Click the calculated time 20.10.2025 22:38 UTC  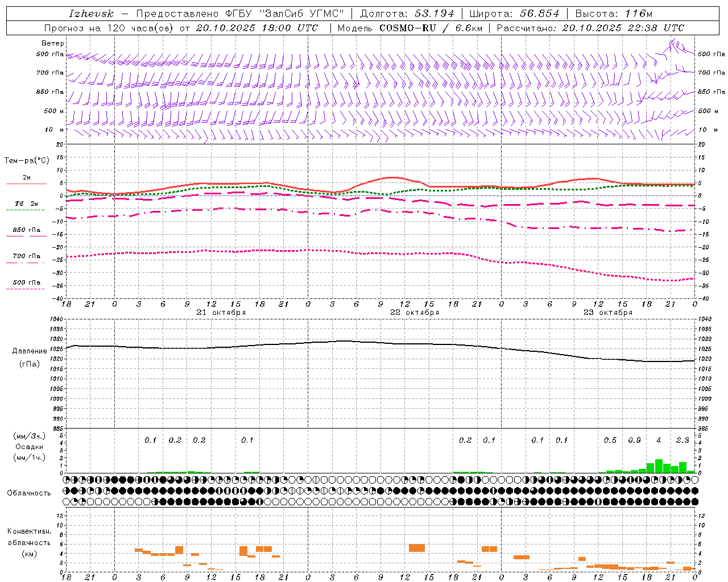coord(623,28)
